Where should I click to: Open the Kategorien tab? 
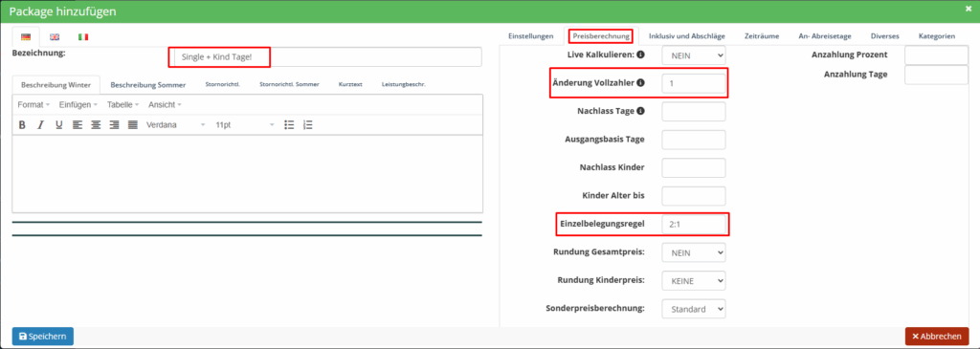click(936, 36)
